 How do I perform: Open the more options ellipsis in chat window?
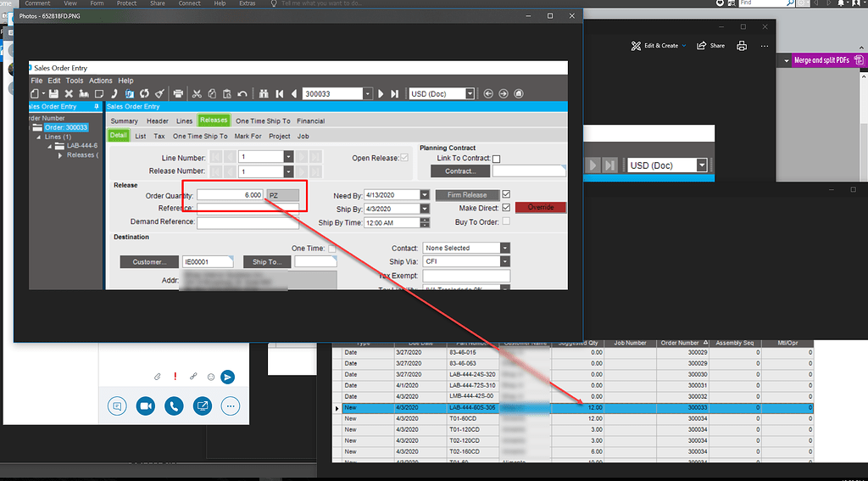coord(231,406)
